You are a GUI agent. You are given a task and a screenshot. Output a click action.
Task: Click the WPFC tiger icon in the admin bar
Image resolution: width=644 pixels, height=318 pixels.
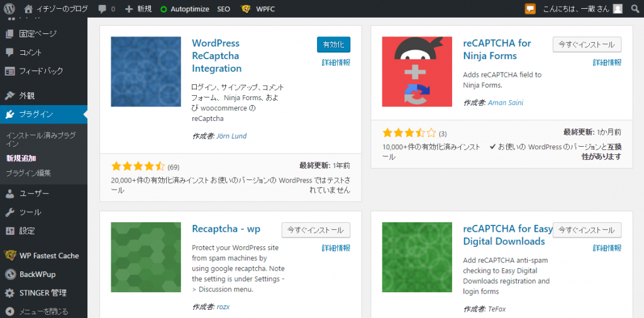(246, 9)
